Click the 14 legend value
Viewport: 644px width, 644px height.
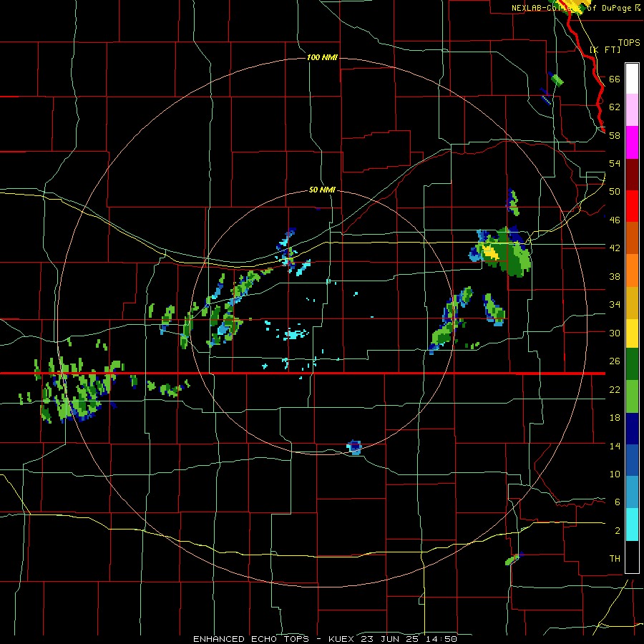click(615, 446)
